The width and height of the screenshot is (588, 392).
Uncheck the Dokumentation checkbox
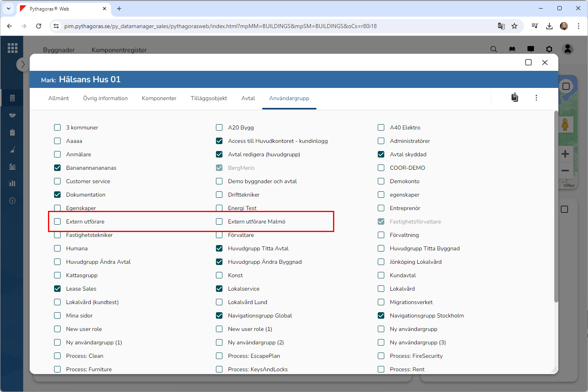click(57, 195)
